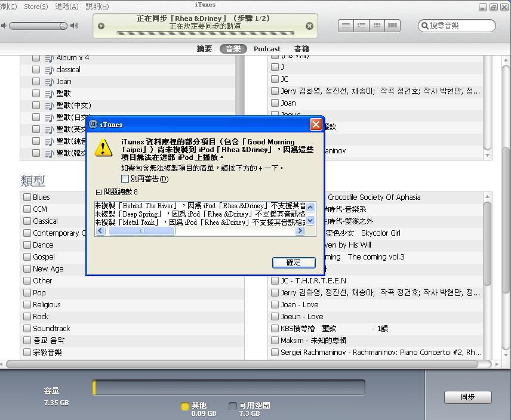Check the Blues genre checkbox
This screenshot has width=511, height=420.
pyautogui.click(x=27, y=197)
